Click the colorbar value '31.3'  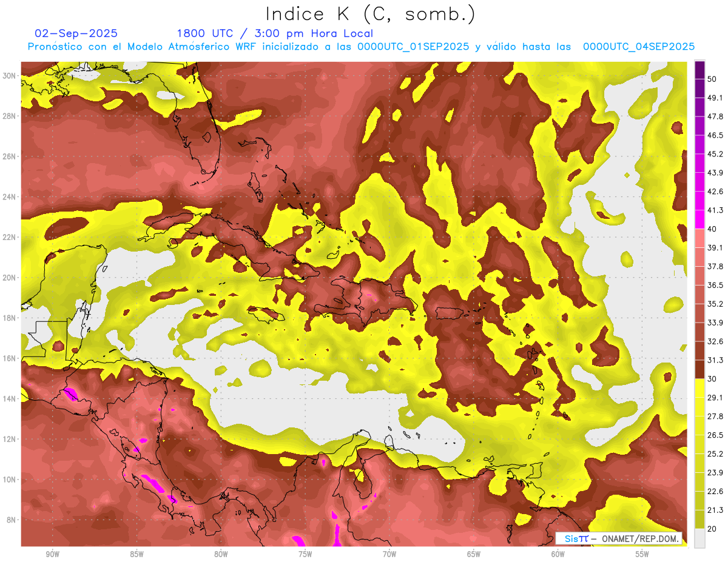715,360
